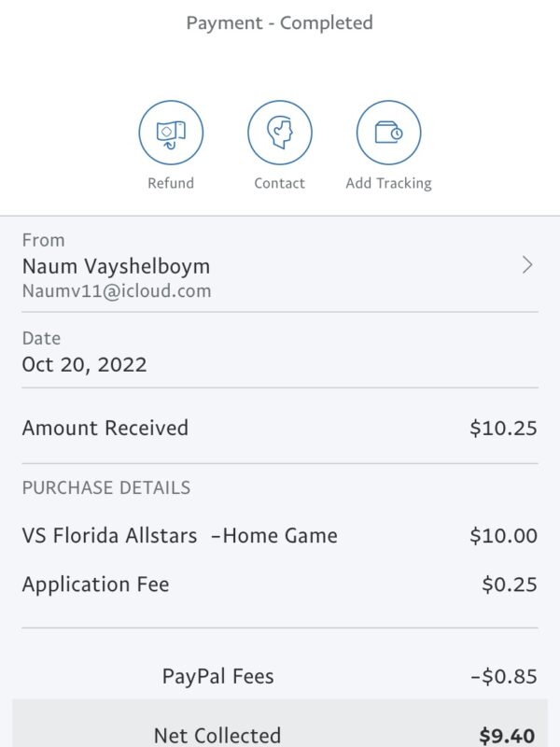Viewport: 560px width, 747px height.
Task: Click the Add Tracking label
Action: pyautogui.click(x=388, y=183)
